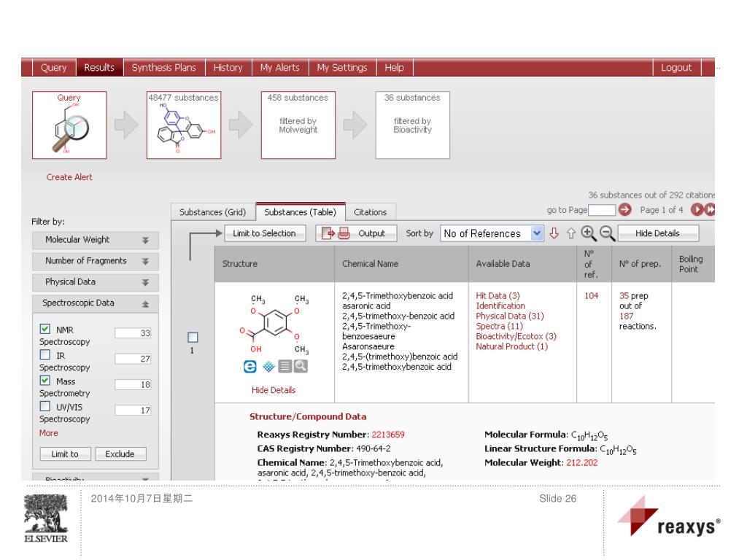Click Logout
747x560 pixels.
coord(676,68)
